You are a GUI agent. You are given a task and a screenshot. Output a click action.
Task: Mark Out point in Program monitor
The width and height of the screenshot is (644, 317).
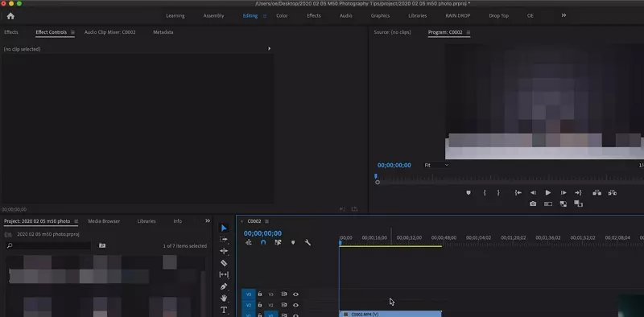[498, 192]
